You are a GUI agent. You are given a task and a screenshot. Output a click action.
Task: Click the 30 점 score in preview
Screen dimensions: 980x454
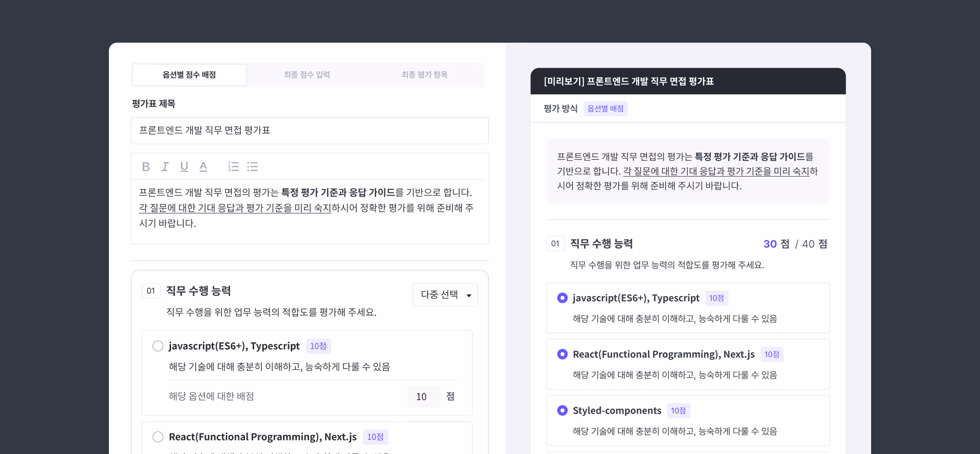tap(776, 244)
